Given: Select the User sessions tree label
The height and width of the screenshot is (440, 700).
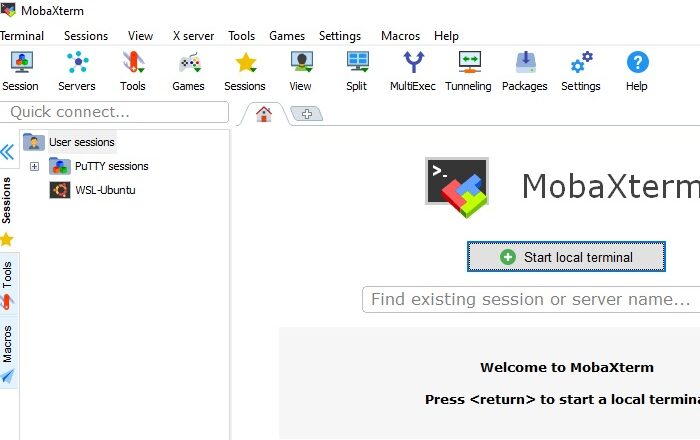Looking at the screenshot, I should pyautogui.click(x=82, y=142).
